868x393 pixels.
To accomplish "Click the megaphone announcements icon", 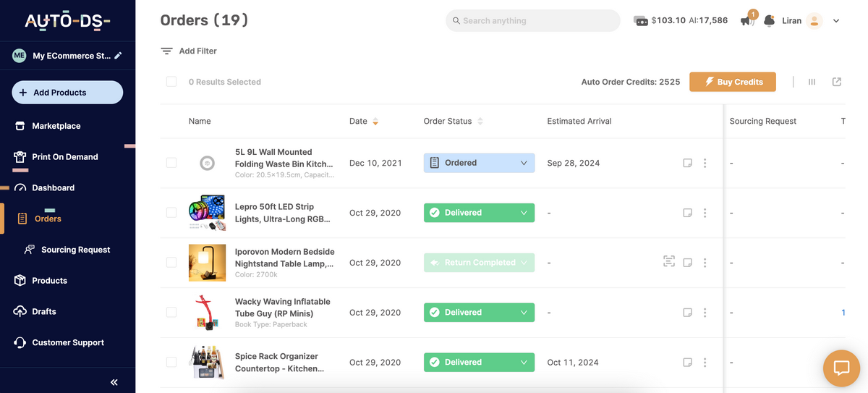I will [x=746, y=22].
